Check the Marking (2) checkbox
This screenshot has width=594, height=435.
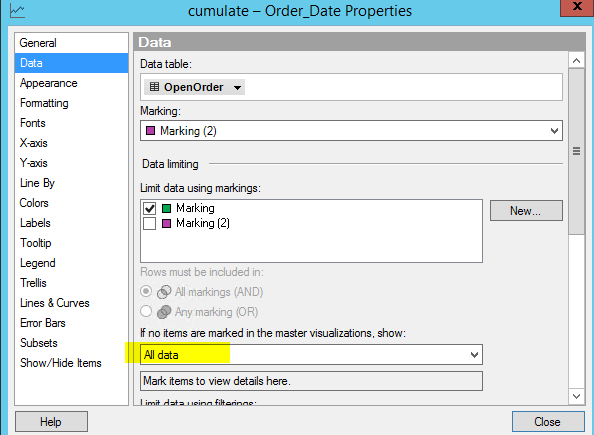coord(150,223)
